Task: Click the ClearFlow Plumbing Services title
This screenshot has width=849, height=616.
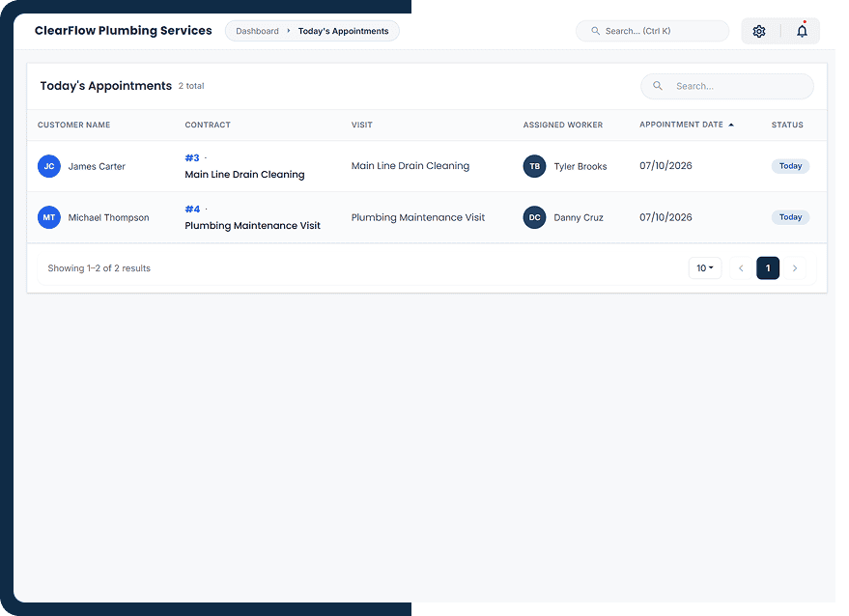Action: pos(124,30)
